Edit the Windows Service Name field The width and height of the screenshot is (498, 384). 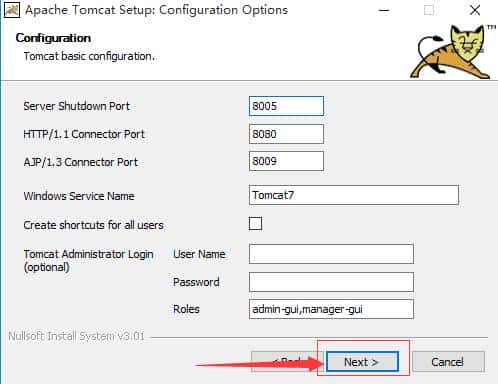[x=354, y=195]
